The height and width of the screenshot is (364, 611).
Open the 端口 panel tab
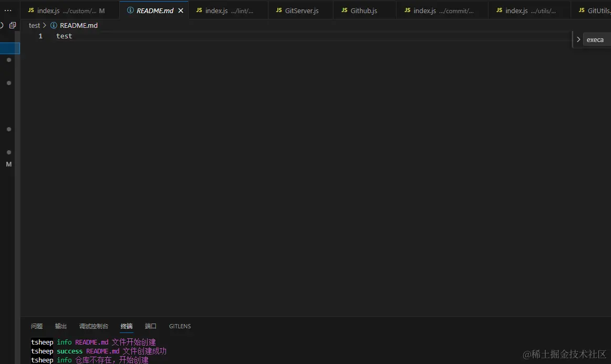click(x=150, y=326)
